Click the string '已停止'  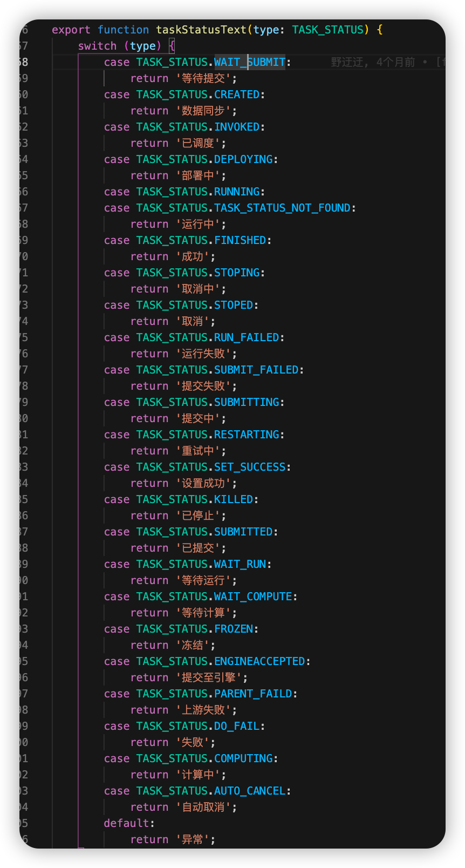click(198, 516)
